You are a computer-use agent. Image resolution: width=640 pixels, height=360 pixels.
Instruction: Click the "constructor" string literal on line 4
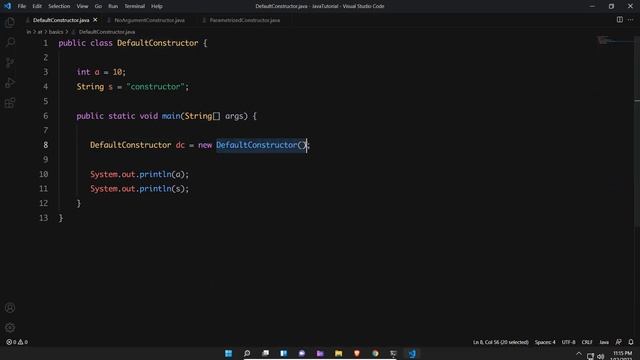156,87
